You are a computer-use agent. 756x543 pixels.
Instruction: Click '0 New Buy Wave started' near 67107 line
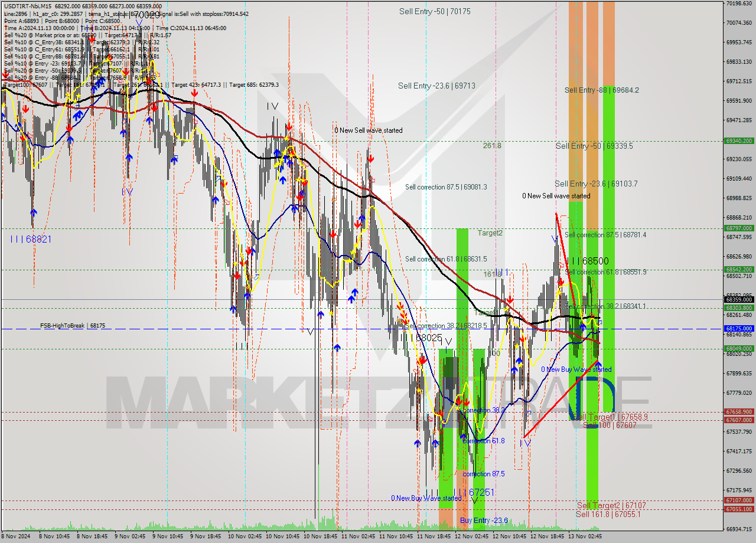pyautogui.click(x=426, y=498)
